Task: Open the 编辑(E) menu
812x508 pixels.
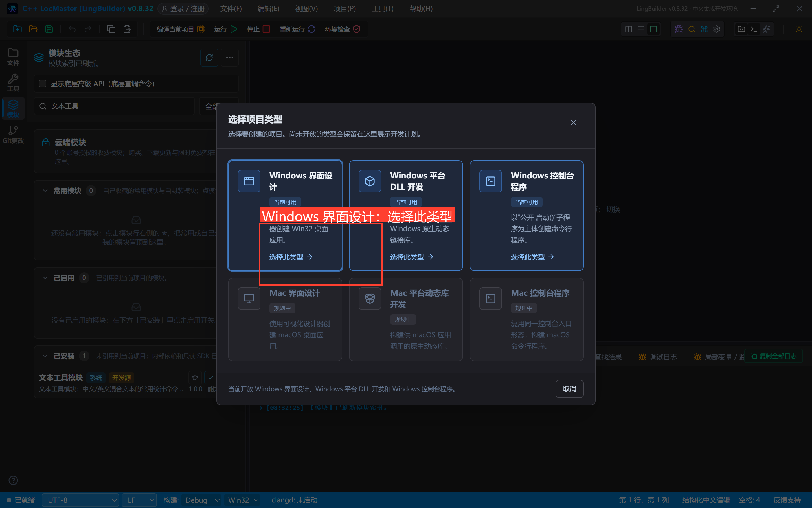Action: (x=268, y=9)
